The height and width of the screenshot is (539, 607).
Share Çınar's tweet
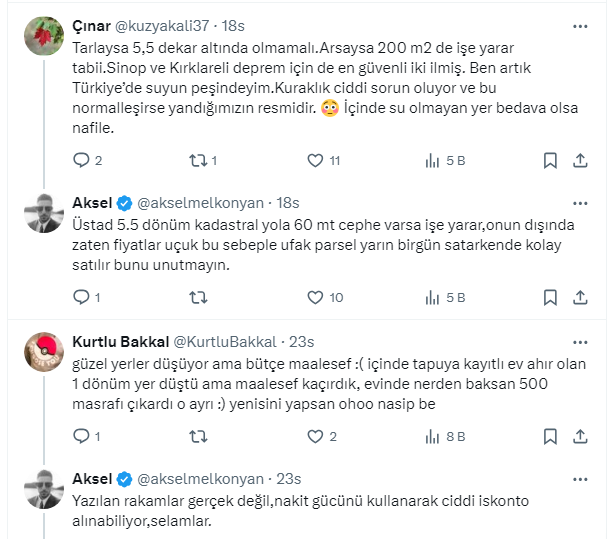point(580,160)
